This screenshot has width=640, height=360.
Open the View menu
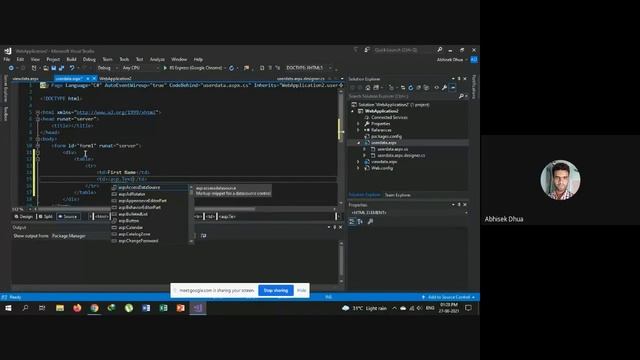(35, 60)
